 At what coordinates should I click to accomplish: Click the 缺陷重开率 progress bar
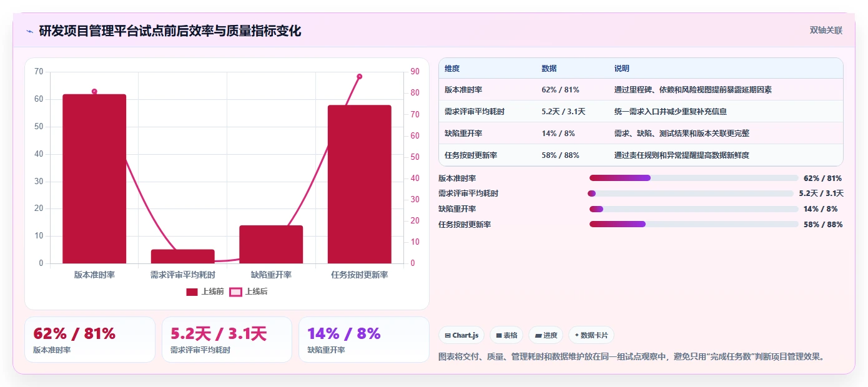tap(694, 209)
